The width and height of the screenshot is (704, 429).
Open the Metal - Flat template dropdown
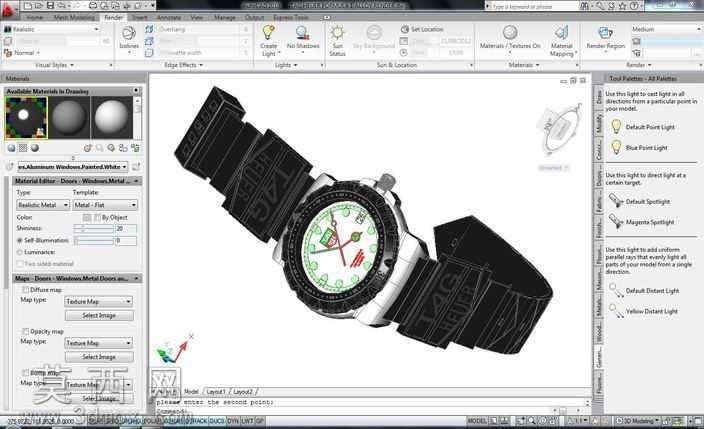click(x=105, y=205)
